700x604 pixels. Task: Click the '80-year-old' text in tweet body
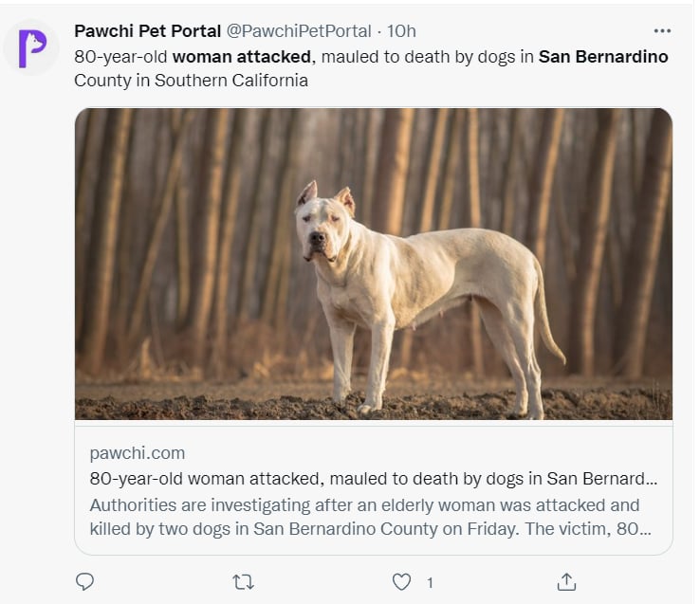pyautogui.click(x=120, y=57)
